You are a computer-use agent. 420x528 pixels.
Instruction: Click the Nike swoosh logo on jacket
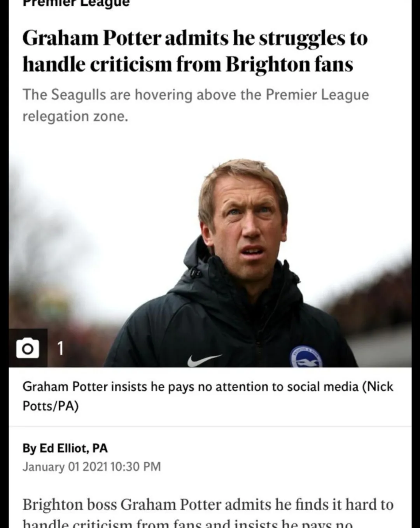pos(204,360)
